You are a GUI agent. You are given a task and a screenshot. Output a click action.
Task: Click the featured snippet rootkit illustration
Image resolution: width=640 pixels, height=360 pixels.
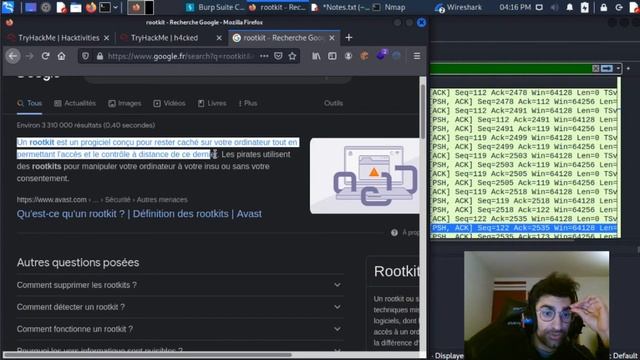364,176
